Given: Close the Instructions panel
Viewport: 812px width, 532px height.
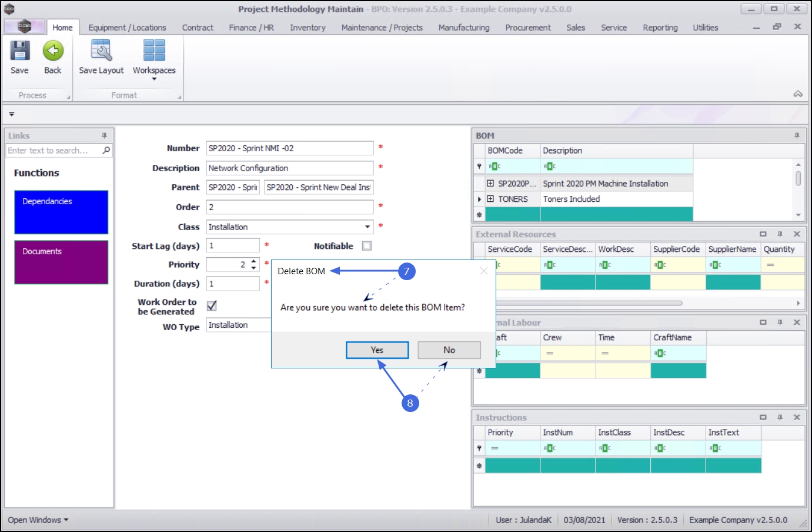Looking at the screenshot, I should click(797, 417).
